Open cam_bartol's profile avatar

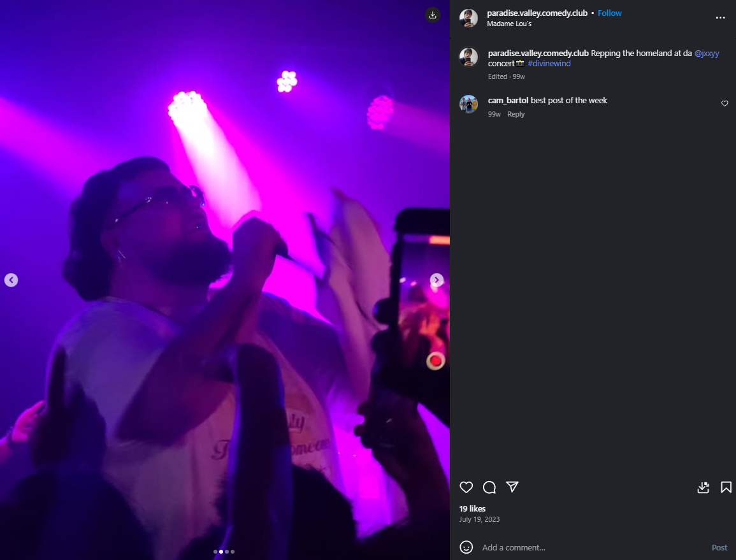(468, 104)
